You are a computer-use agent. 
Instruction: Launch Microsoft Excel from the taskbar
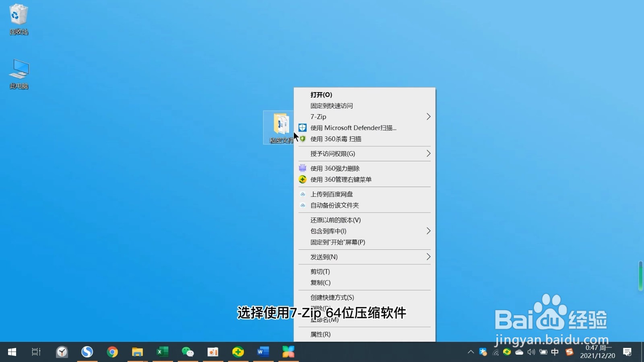pyautogui.click(x=163, y=352)
